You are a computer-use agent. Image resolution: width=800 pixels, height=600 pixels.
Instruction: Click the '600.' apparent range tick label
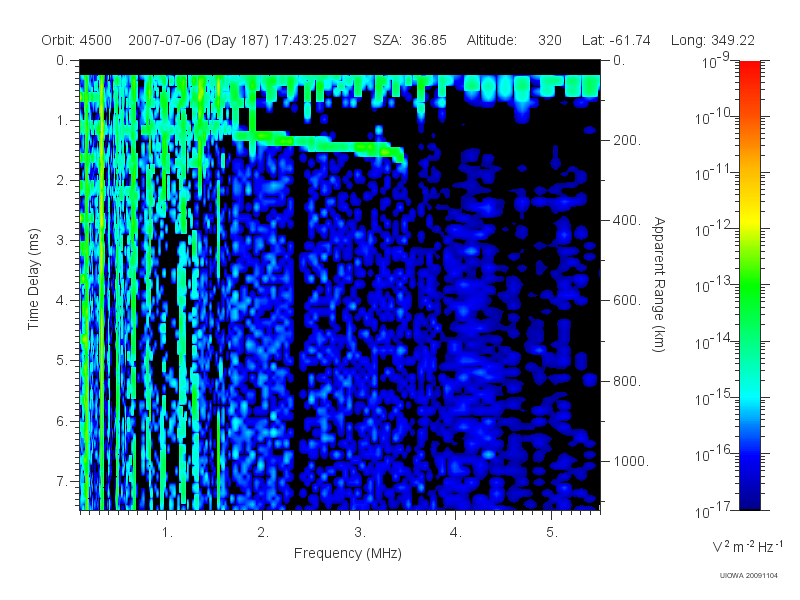[x=627, y=301]
